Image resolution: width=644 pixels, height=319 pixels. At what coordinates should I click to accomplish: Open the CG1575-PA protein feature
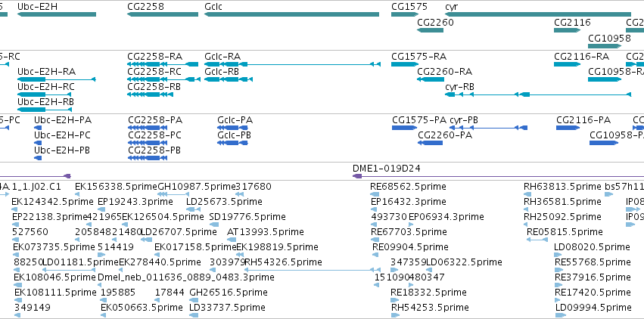coord(405,128)
